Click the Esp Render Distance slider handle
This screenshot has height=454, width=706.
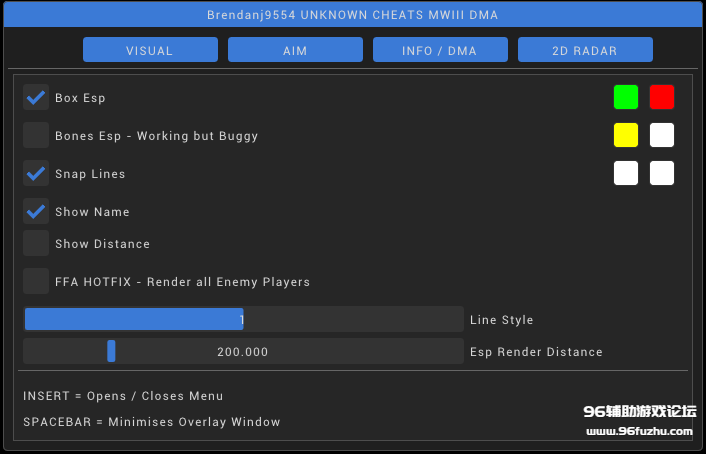[x=111, y=351]
